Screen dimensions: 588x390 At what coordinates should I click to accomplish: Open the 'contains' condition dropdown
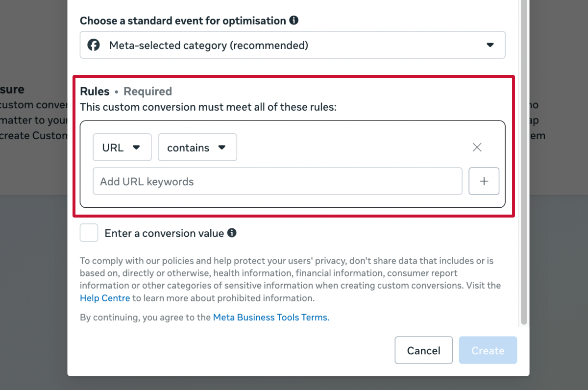click(197, 147)
